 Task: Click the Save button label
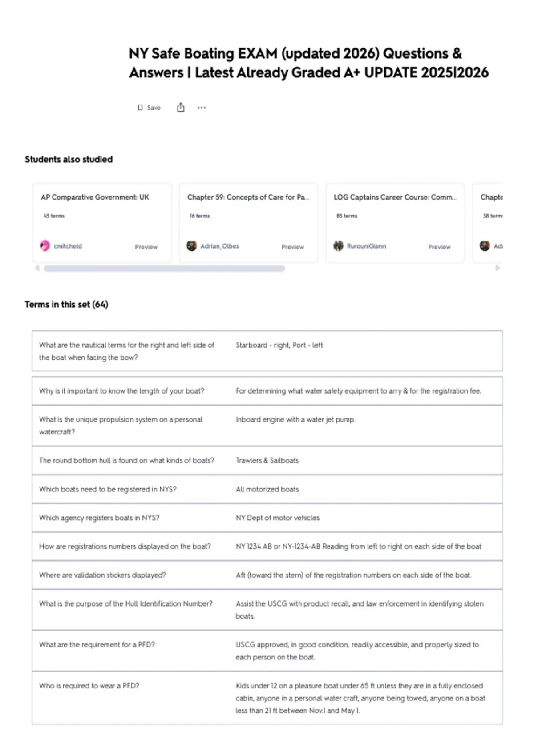(154, 108)
